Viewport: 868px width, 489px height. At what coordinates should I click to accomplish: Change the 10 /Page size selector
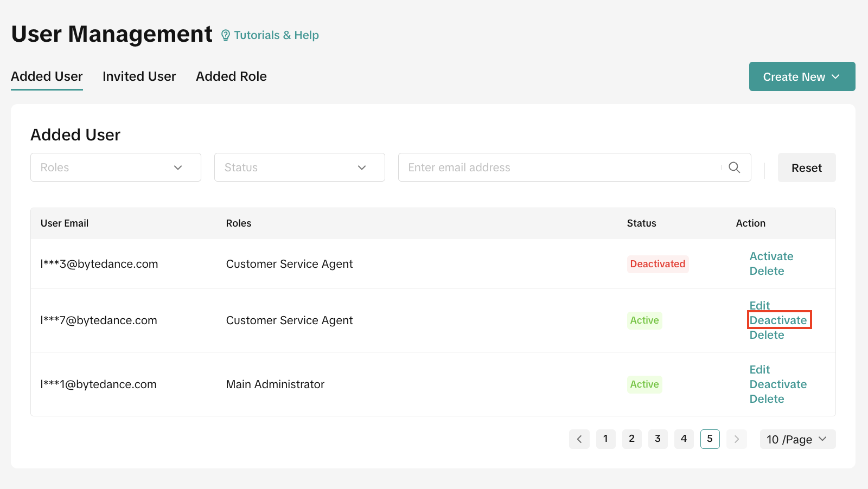797,439
